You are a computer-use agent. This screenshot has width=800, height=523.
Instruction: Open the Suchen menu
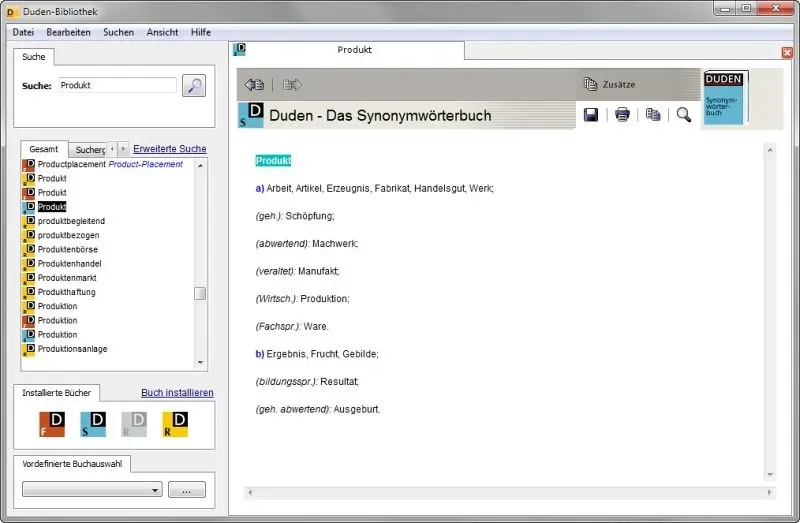tap(118, 32)
